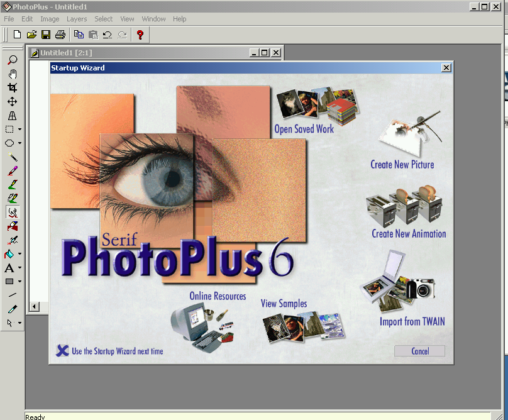Click the scanner and camera TWAIN image

click(397, 282)
